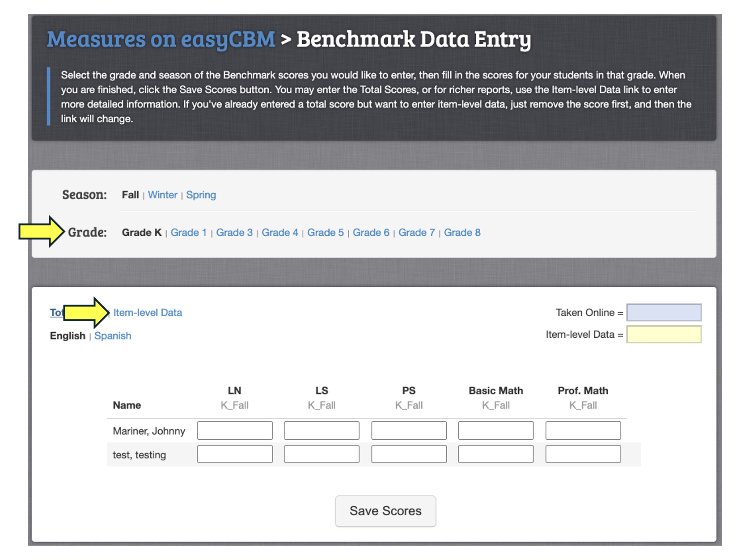Choose Grade 4
Image resolution: width=745 pixels, height=560 pixels.
tap(280, 233)
